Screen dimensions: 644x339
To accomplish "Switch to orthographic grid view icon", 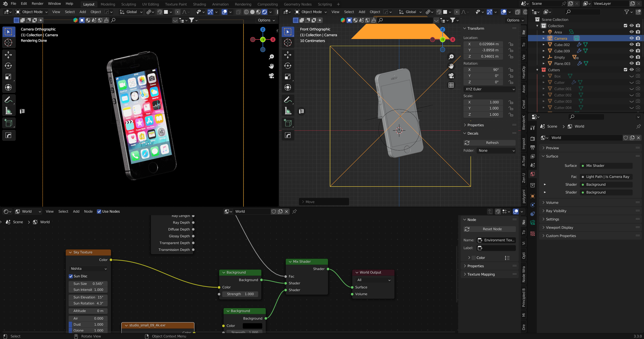I will point(451,85).
